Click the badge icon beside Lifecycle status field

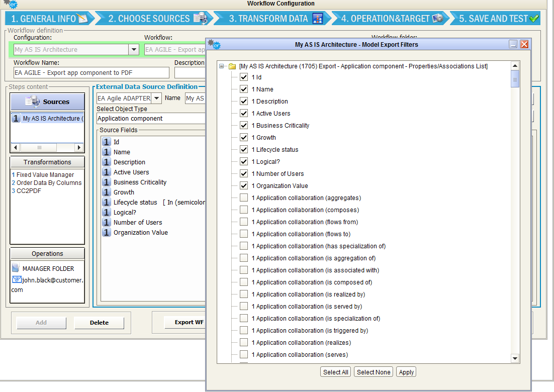click(106, 202)
